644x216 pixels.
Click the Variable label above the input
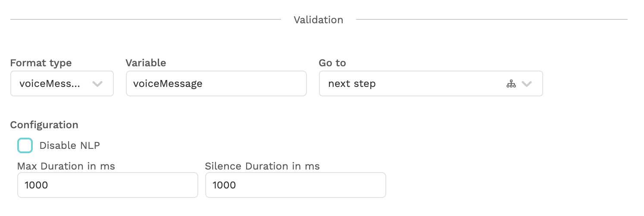point(146,63)
